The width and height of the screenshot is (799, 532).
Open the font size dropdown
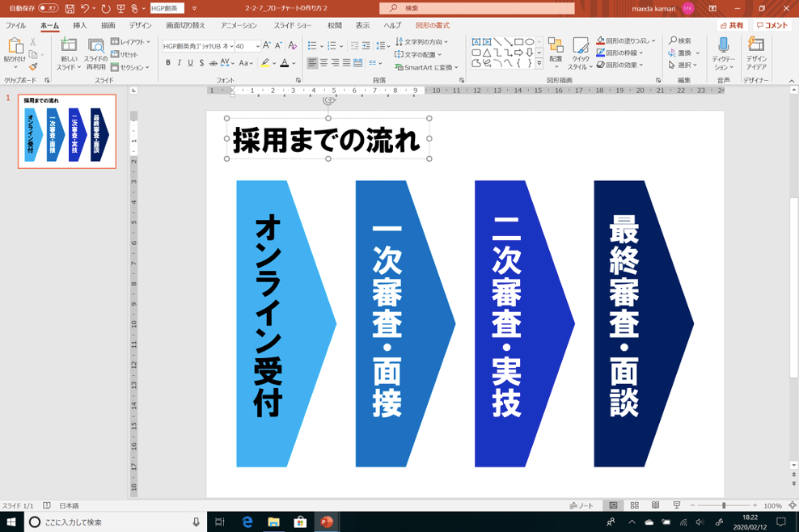[x=257, y=45]
